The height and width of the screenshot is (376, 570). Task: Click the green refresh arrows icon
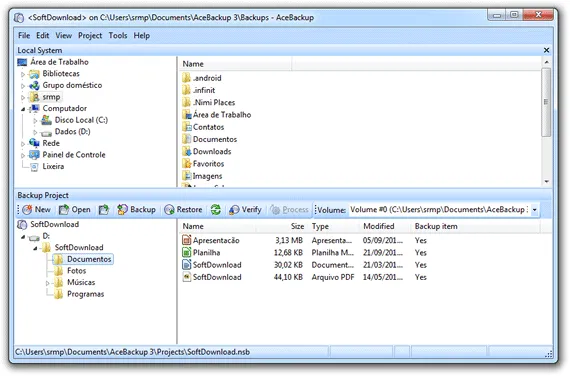click(x=216, y=210)
